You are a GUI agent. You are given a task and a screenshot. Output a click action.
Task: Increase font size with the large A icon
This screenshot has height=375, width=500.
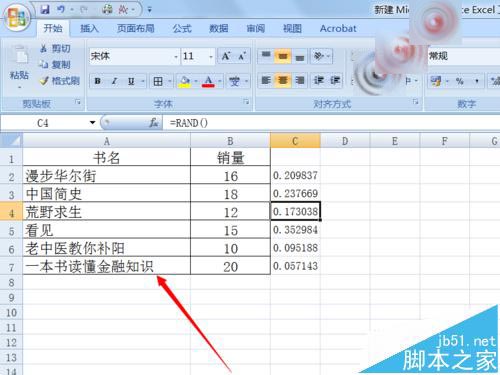(x=226, y=56)
